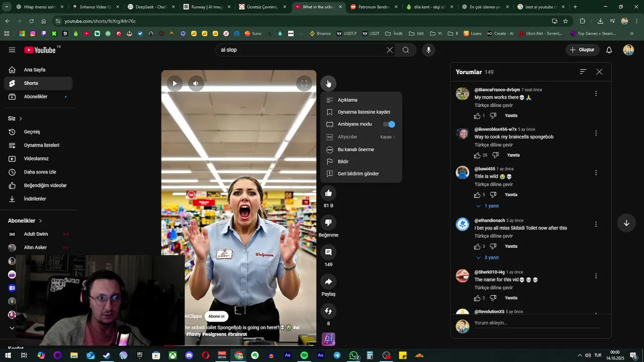Open the notifications bell
Image resolution: width=644 pixels, height=362 pixels.
pos(609,50)
